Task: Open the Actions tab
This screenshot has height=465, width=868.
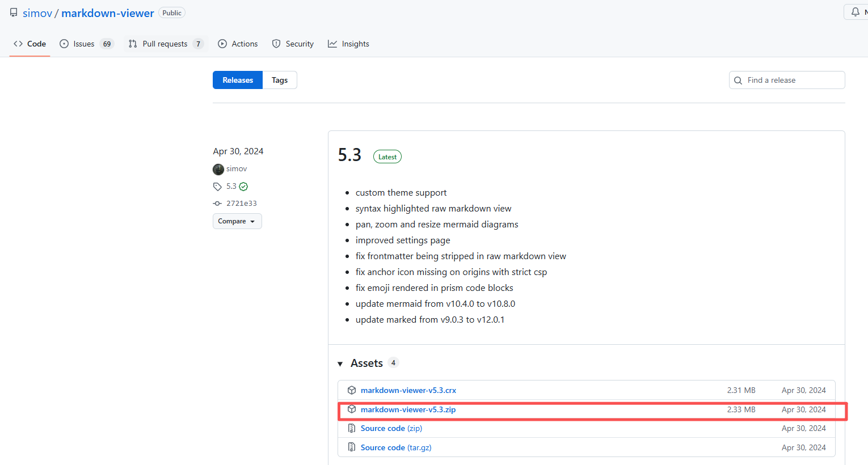Action: coord(238,44)
